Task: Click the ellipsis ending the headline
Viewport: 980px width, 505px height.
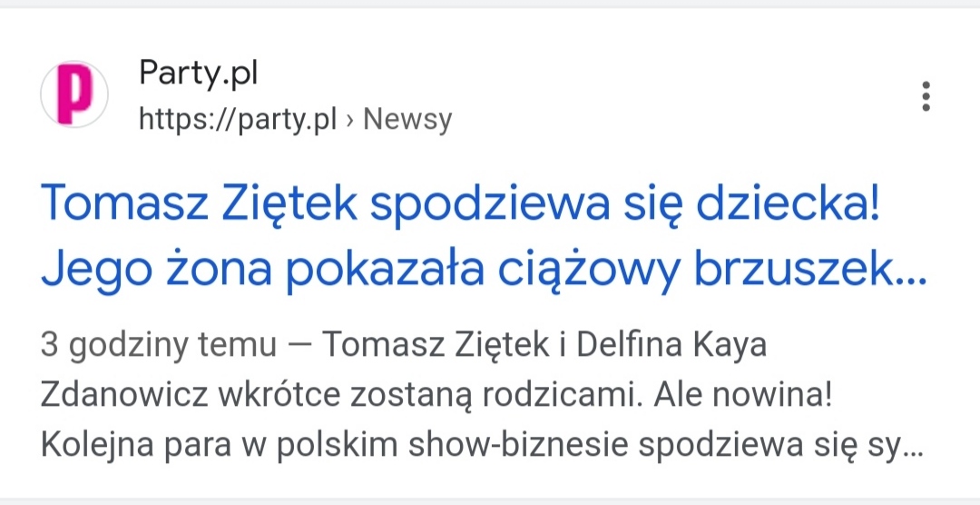Action: pos(906,272)
